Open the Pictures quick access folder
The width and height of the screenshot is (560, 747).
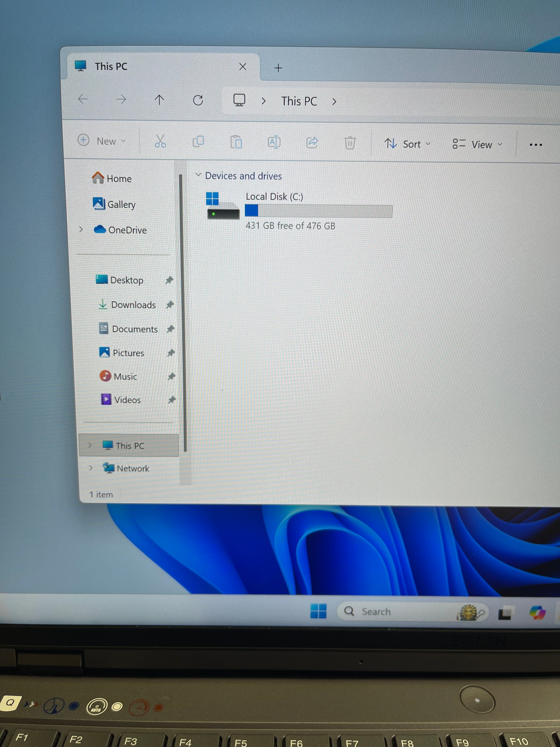tap(121, 353)
